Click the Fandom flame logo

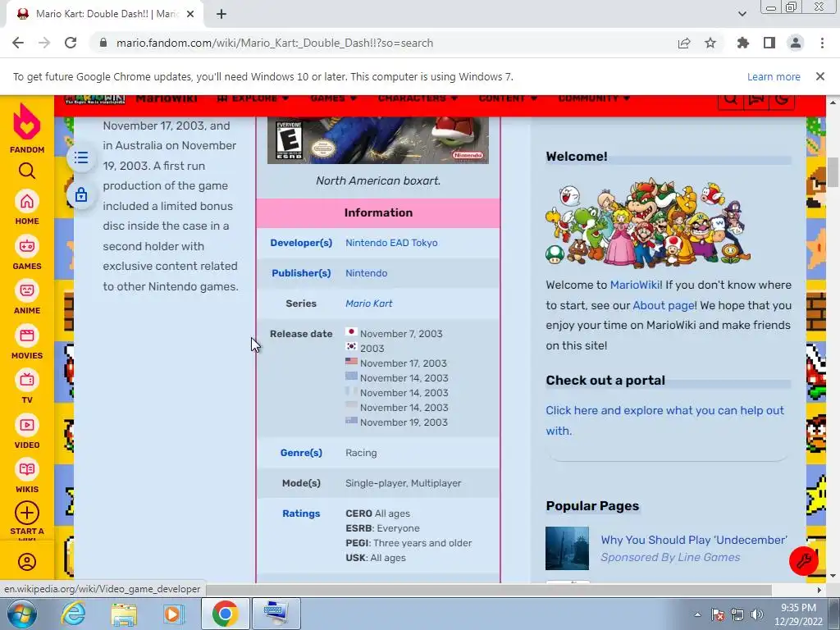tap(27, 123)
